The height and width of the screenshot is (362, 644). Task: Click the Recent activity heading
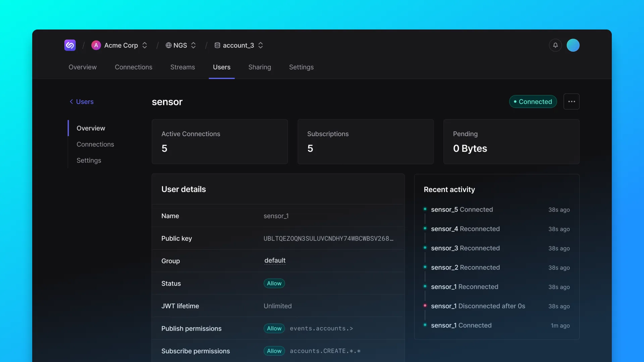point(449,190)
